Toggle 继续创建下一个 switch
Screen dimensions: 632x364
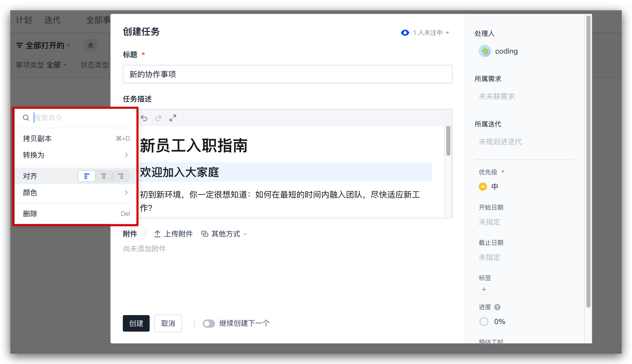(x=209, y=324)
